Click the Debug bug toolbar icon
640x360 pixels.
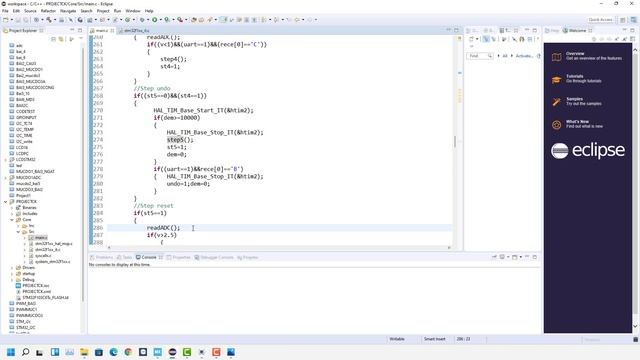pos(142,20)
